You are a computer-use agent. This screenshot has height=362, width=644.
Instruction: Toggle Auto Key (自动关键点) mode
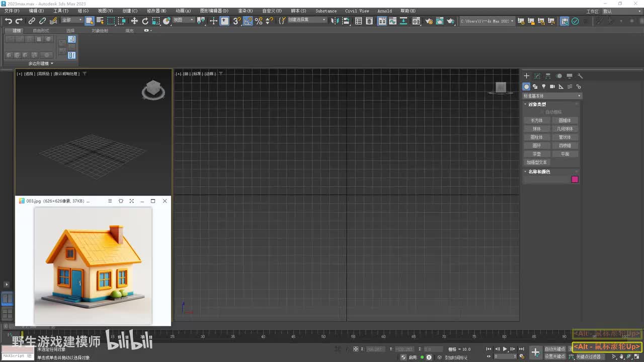[554, 349]
